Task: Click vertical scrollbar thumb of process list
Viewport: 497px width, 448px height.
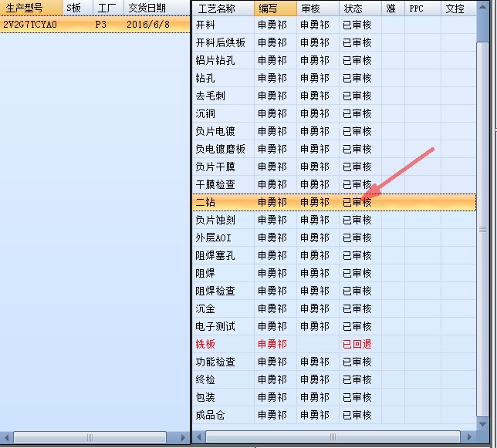Action: click(x=482, y=230)
